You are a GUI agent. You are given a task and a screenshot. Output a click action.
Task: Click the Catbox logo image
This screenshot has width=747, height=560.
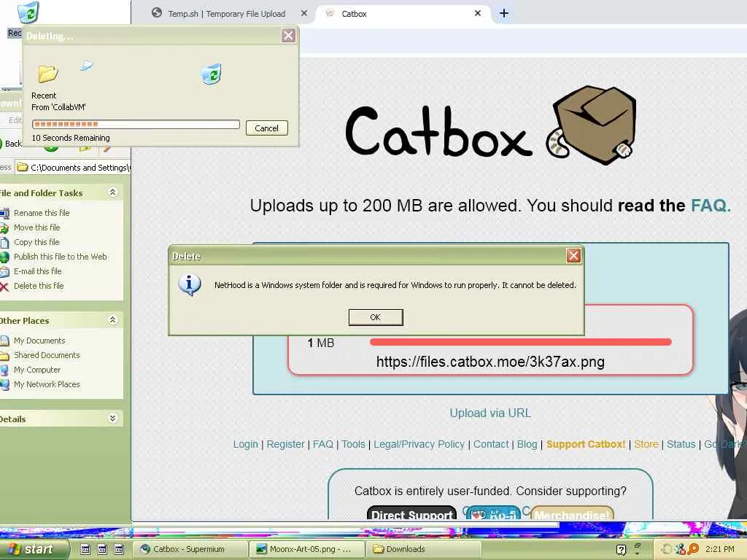(491, 126)
